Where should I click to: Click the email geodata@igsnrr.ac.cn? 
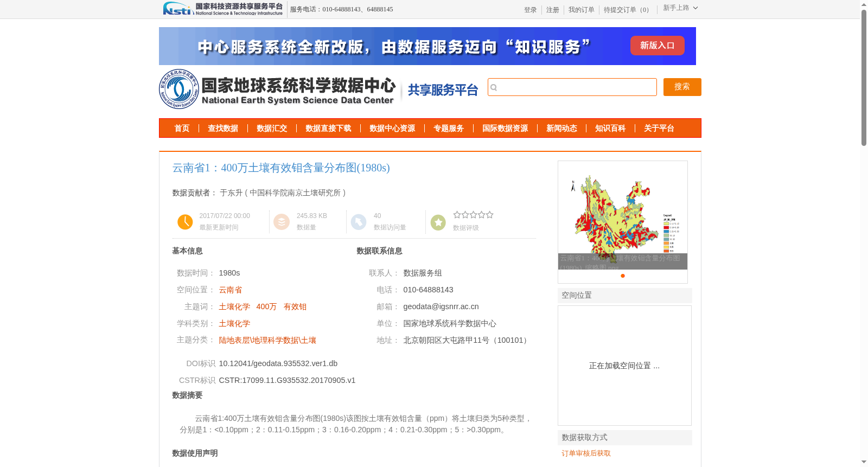tap(441, 306)
